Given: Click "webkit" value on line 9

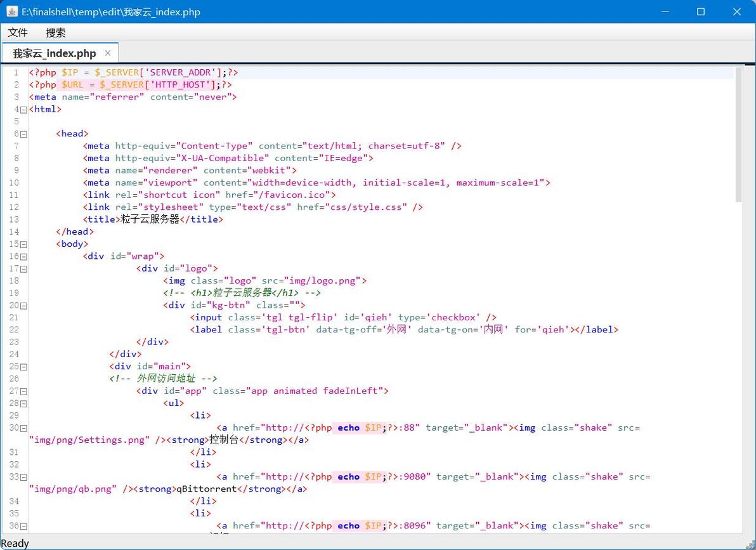Looking at the screenshot, I should [x=269, y=170].
